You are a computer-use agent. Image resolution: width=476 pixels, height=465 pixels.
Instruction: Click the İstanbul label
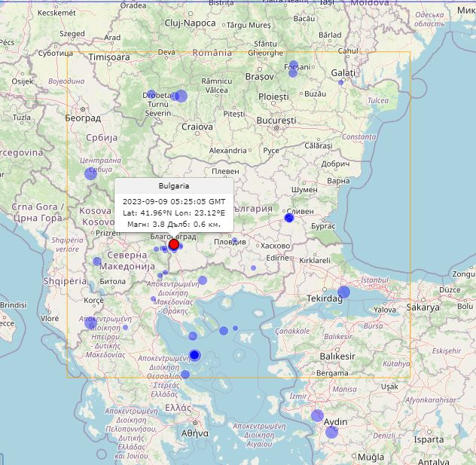tap(374, 280)
